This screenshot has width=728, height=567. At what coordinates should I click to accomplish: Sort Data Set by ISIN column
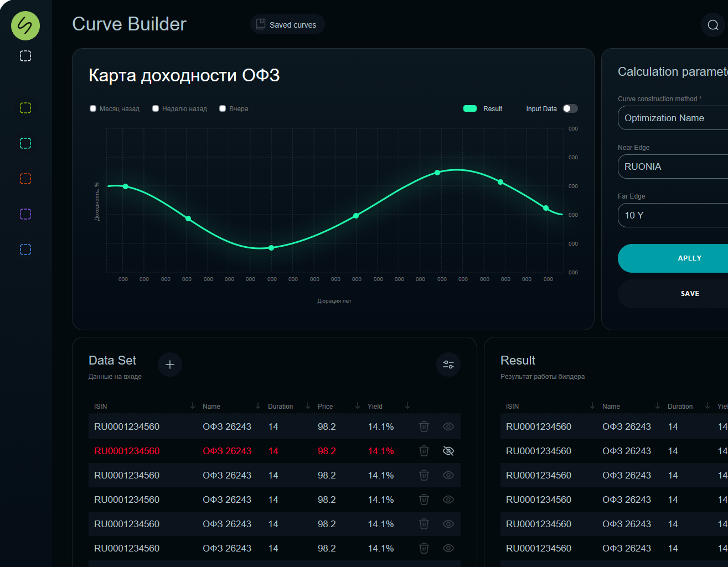tap(193, 406)
